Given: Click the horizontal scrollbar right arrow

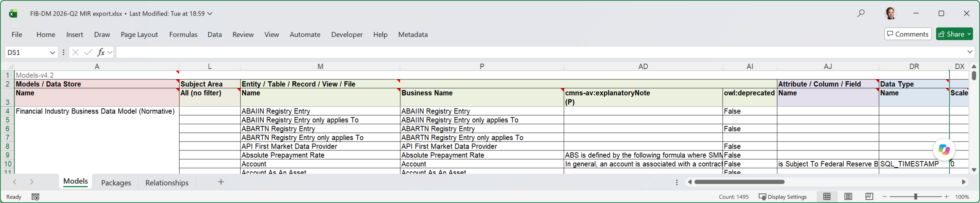Looking at the screenshot, I should click(x=964, y=182).
